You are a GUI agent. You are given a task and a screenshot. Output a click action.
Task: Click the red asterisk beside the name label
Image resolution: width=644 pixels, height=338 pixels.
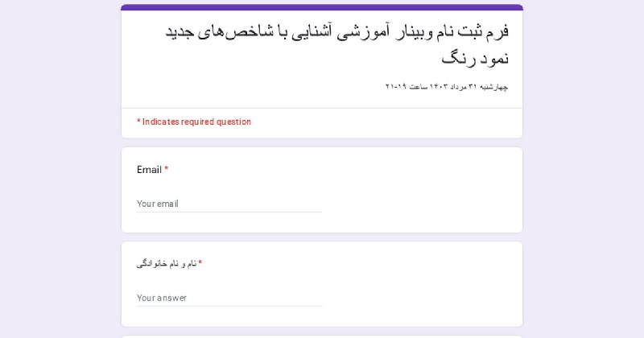click(x=200, y=263)
